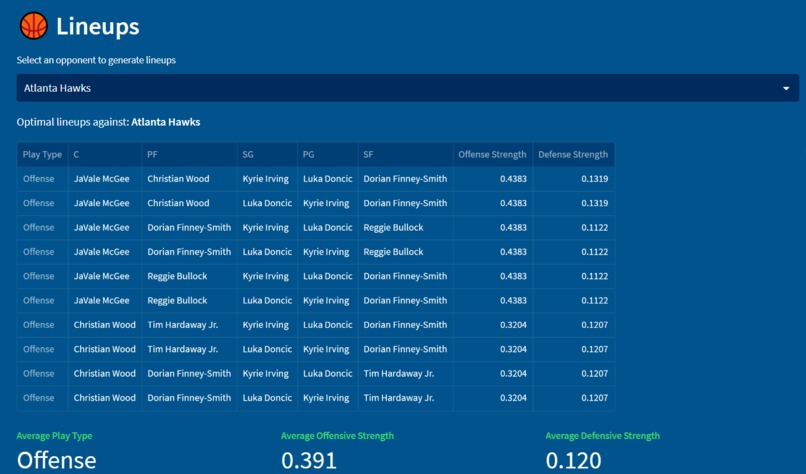Click average offensive value 0.391
This screenshot has height=474, width=806.
click(x=309, y=461)
